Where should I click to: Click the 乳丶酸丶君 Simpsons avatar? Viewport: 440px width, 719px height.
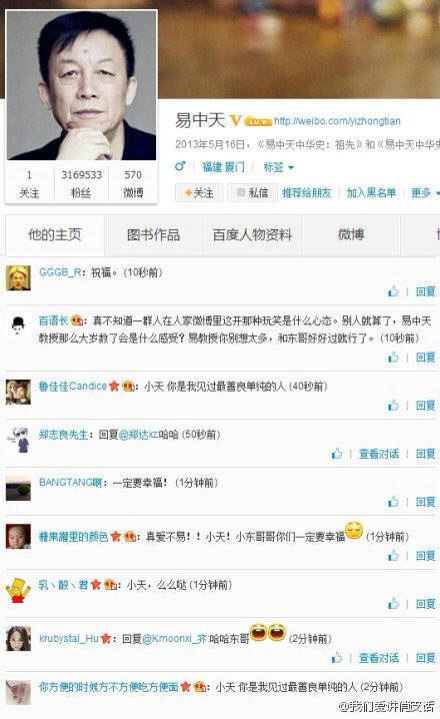click(x=18, y=591)
